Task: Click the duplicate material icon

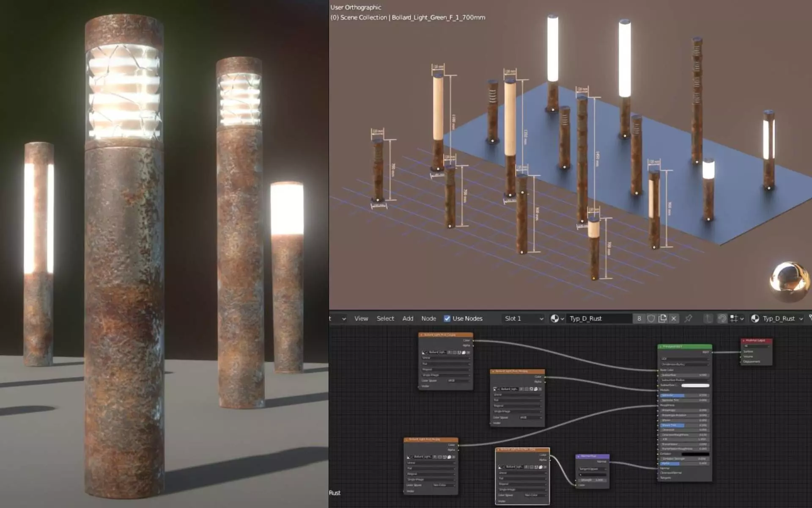Action: click(x=663, y=318)
